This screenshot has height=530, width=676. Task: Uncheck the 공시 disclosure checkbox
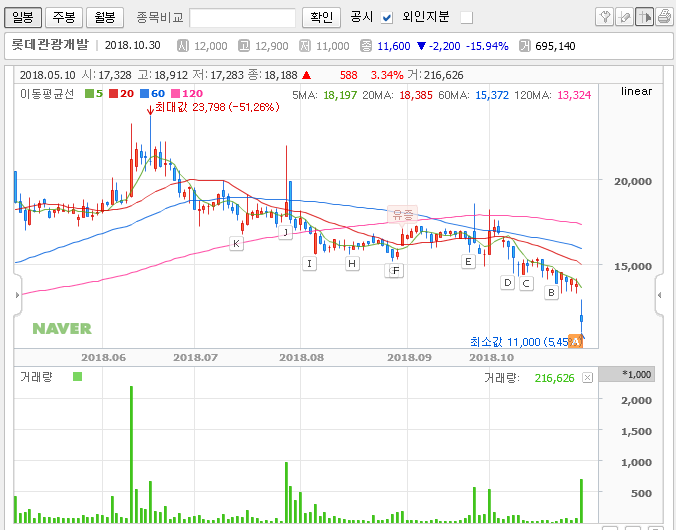[x=387, y=18]
